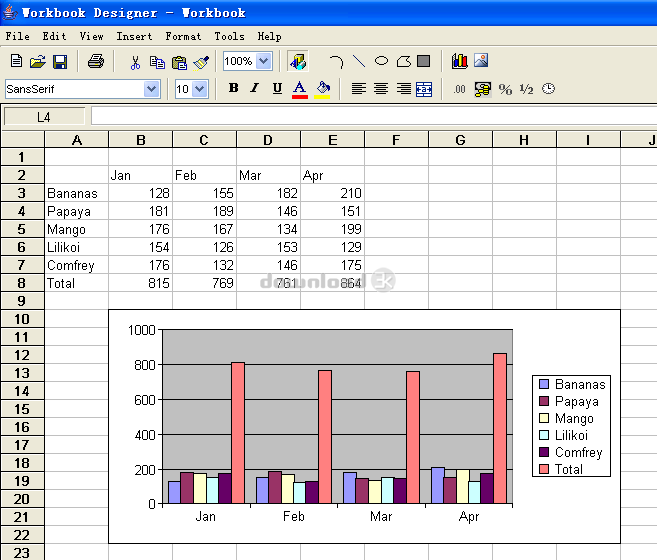Open the Edit menu
Image resolution: width=657 pixels, height=560 pixels.
pos(54,36)
